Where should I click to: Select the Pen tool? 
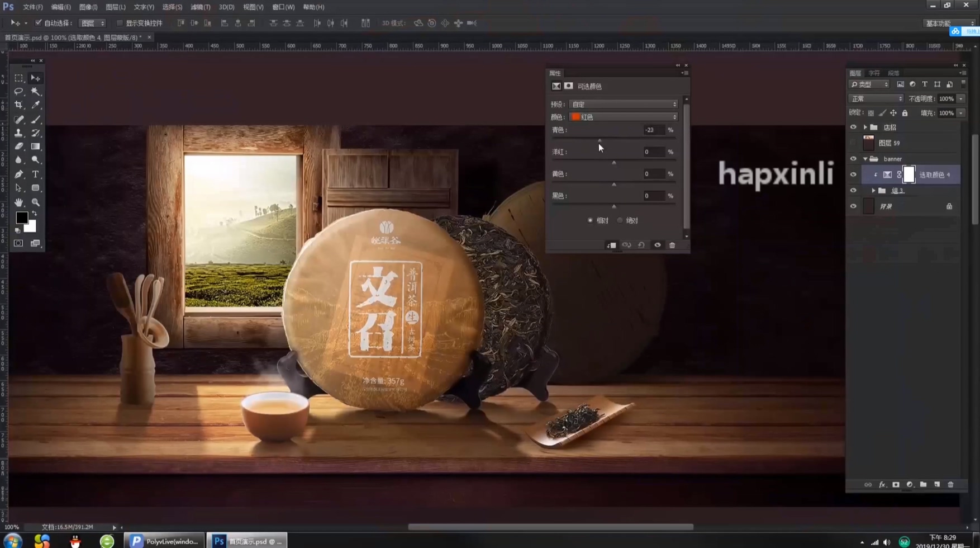pyautogui.click(x=18, y=174)
